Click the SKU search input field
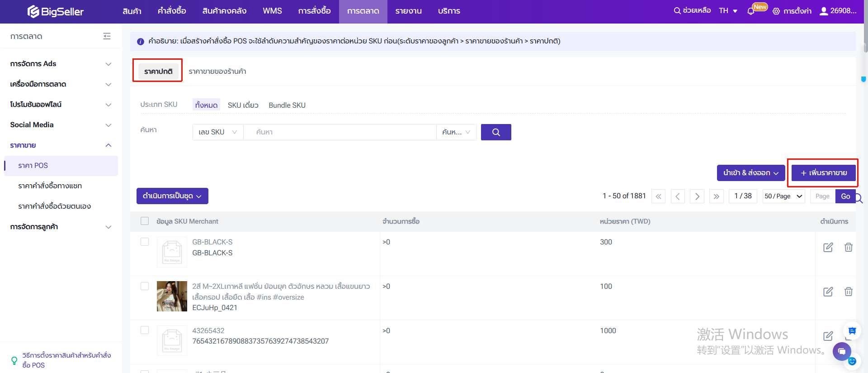868x373 pixels. coord(339,132)
